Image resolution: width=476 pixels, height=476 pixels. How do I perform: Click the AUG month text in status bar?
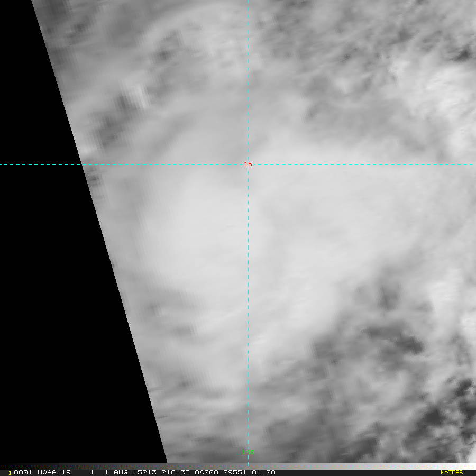point(122,472)
